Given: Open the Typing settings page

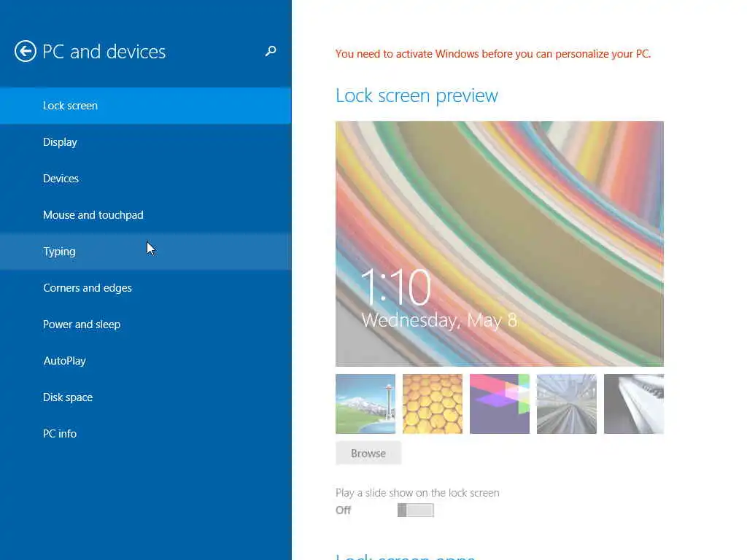Looking at the screenshot, I should pos(145,252).
